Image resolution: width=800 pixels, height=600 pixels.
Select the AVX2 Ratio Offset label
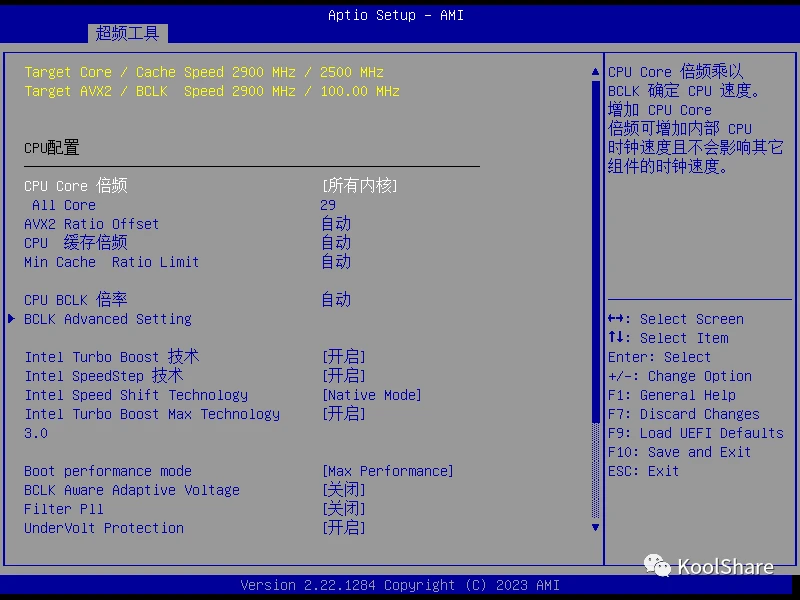(x=91, y=224)
